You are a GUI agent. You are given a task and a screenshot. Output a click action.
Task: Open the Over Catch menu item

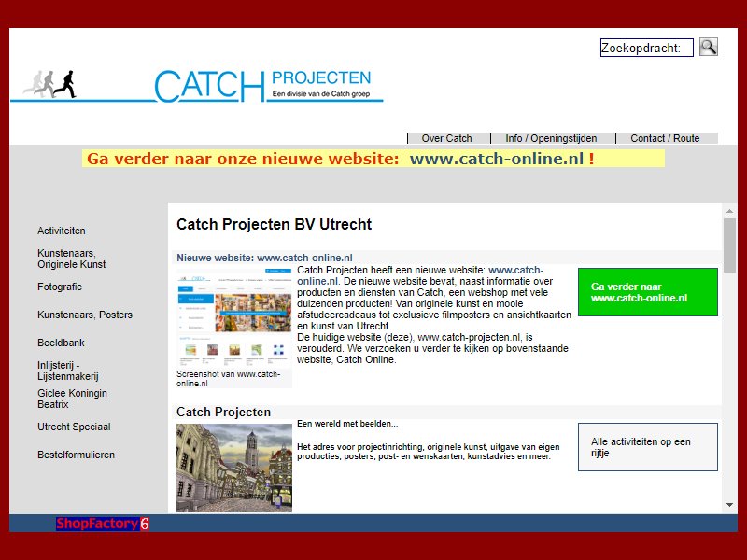(447, 138)
